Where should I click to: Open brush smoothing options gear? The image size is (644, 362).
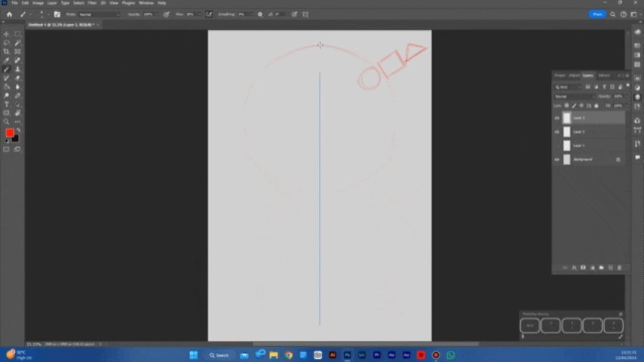coord(260,14)
